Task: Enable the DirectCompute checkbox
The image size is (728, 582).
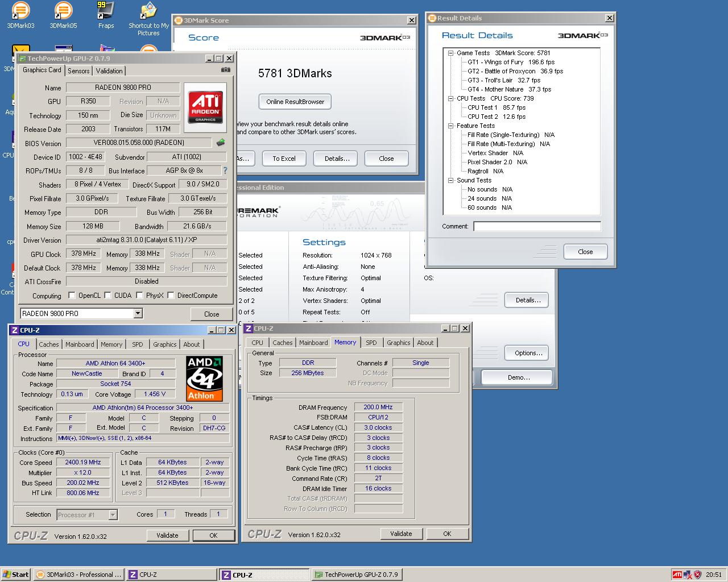Action: [x=171, y=296]
